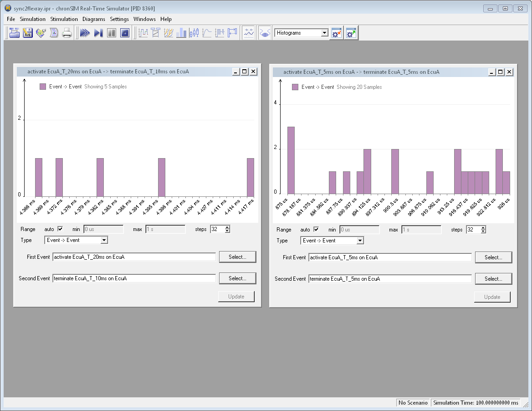Minimize the EcuA_T_5ms histogram window

point(491,72)
